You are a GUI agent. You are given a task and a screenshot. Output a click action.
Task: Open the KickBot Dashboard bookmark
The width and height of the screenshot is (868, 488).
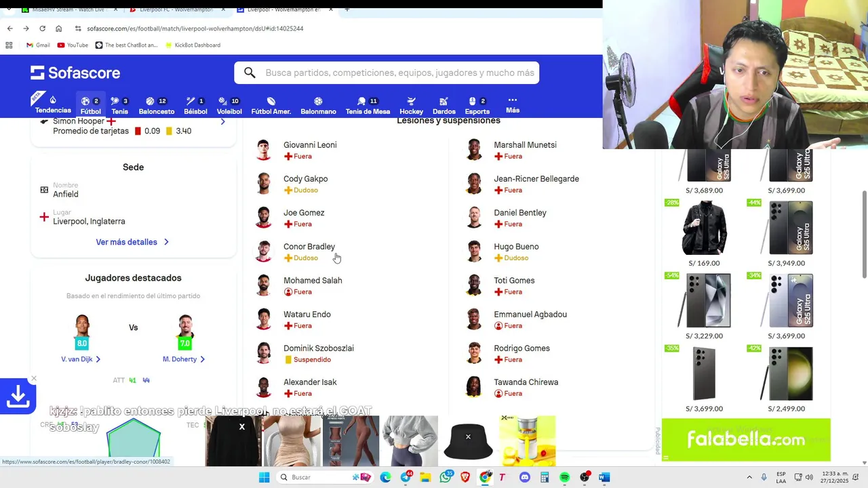(x=193, y=45)
